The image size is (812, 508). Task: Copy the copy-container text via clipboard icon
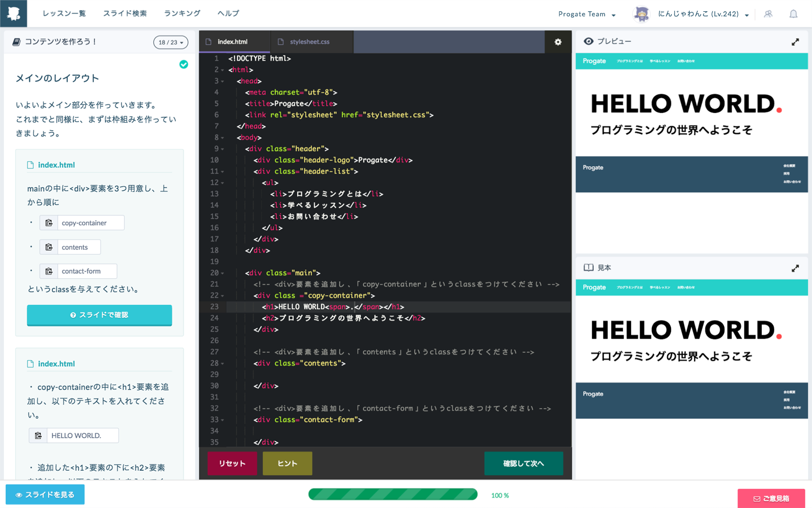point(49,223)
